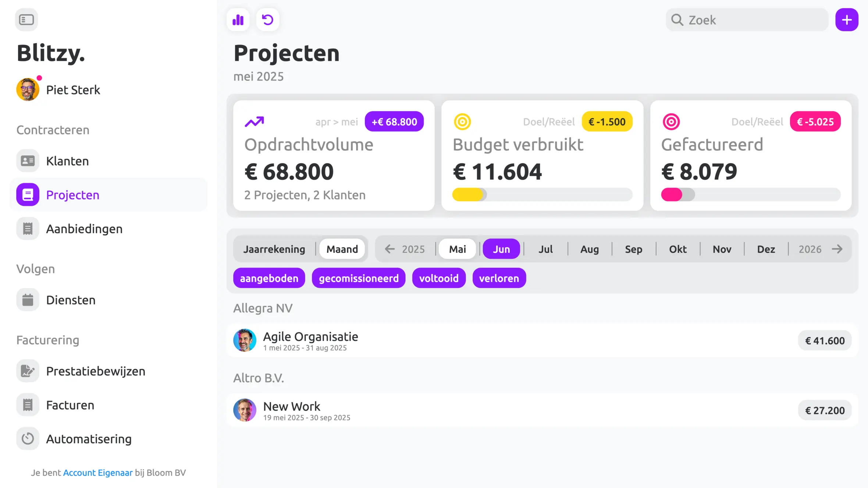
Task: Go to next year 2026 arrow
Action: (x=837, y=249)
